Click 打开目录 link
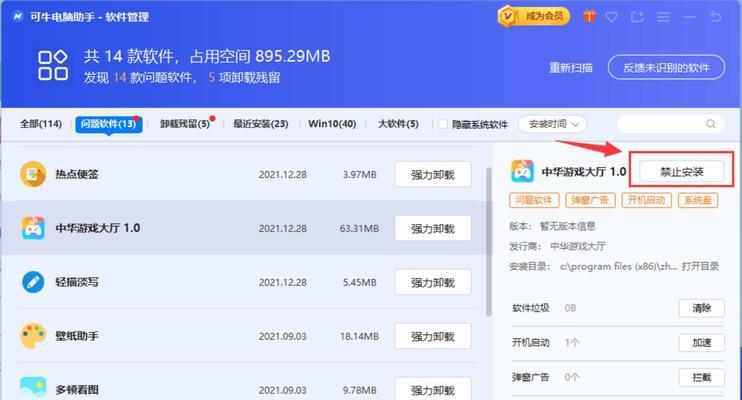This screenshot has width=742, height=400. click(x=700, y=266)
